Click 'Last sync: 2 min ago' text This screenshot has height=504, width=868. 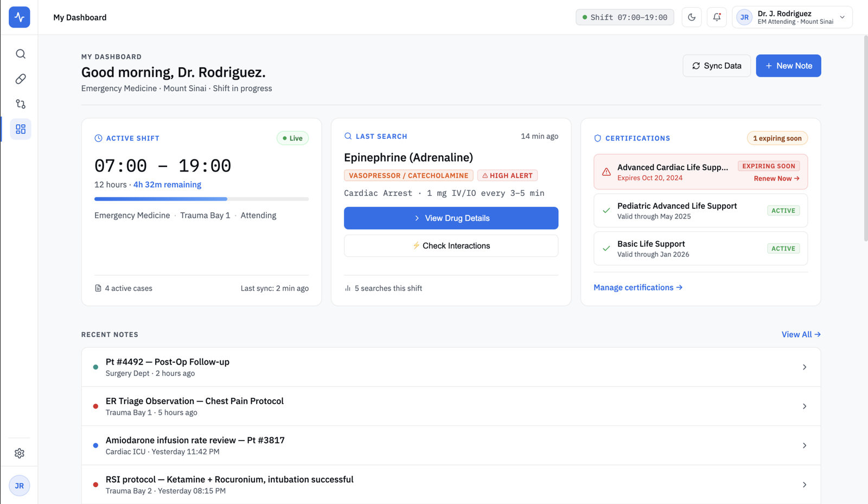[275, 288]
